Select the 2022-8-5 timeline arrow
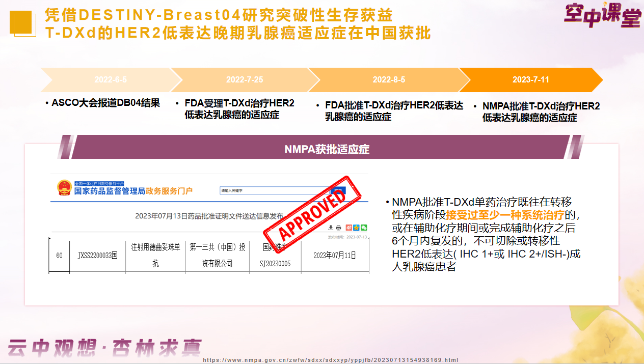644x364 pixels. [x=389, y=80]
